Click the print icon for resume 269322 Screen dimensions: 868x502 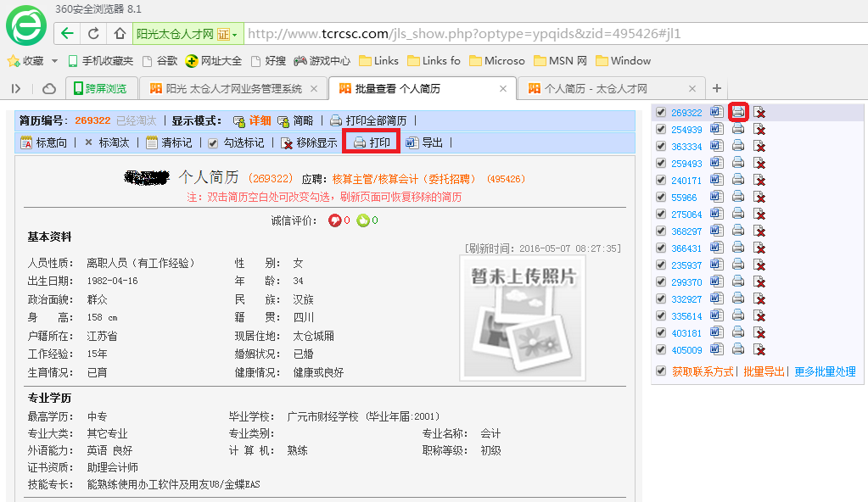738,112
